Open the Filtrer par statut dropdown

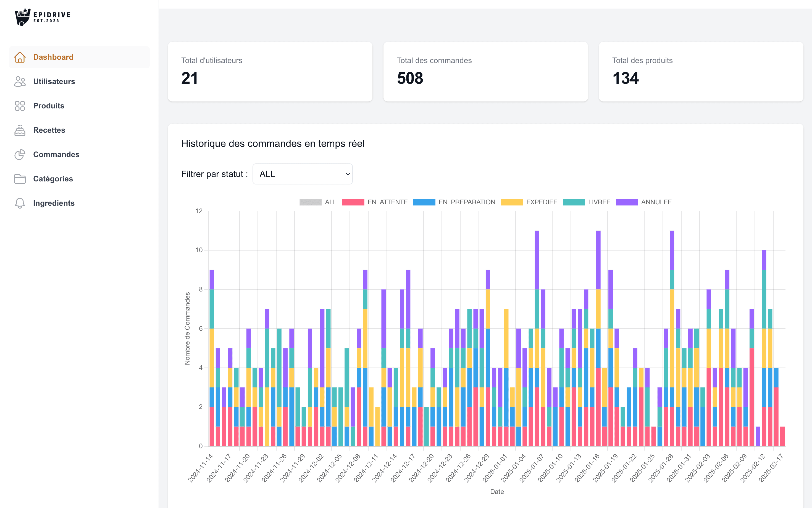tap(303, 174)
